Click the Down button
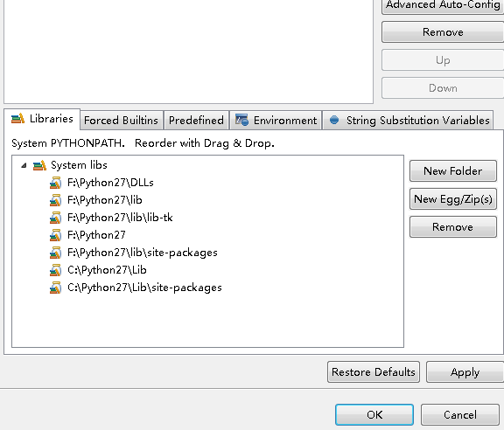 tap(443, 88)
